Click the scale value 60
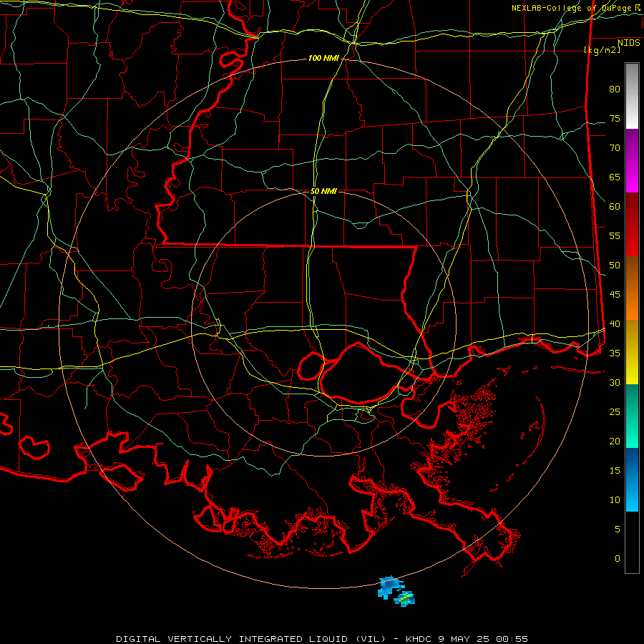Viewport: 644px width, 644px height. pyautogui.click(x=615, y=207)
